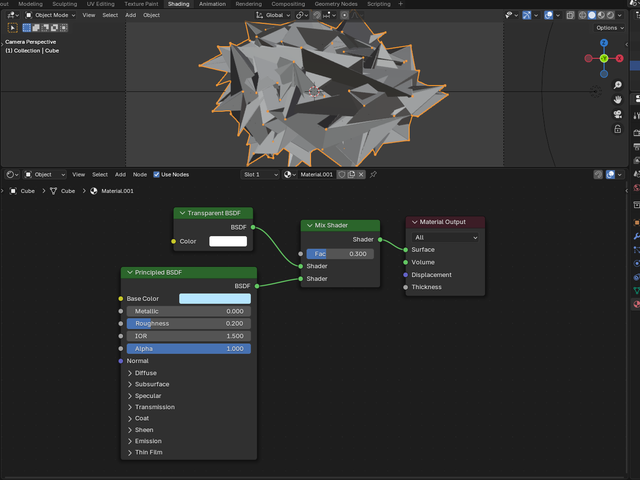Open the 3D viewport editor type icon

pyautogui.click(x=13, y=15)
